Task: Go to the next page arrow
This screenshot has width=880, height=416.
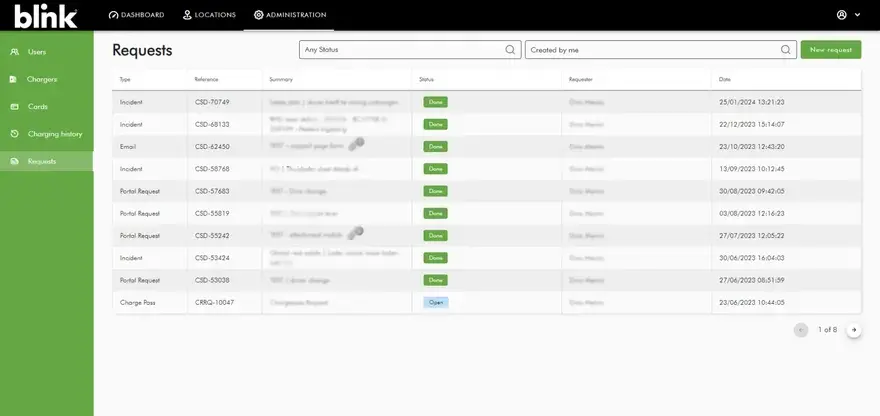Action: [x=854, y=330]
